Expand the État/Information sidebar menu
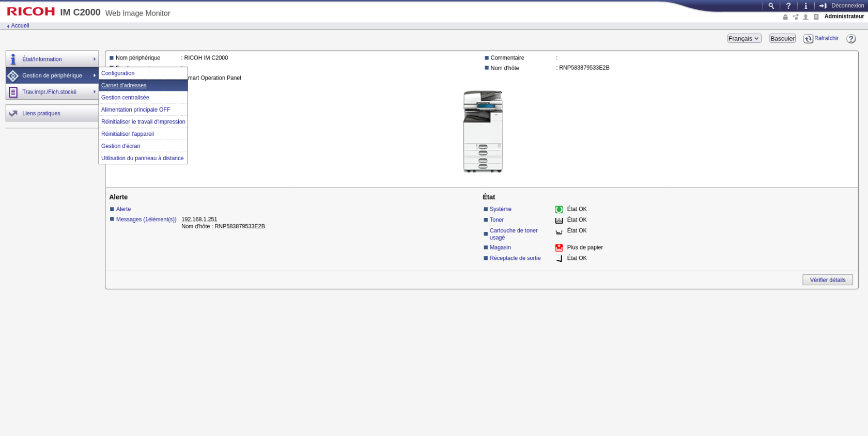Viewport: 868px width, 436px height. 52,59
